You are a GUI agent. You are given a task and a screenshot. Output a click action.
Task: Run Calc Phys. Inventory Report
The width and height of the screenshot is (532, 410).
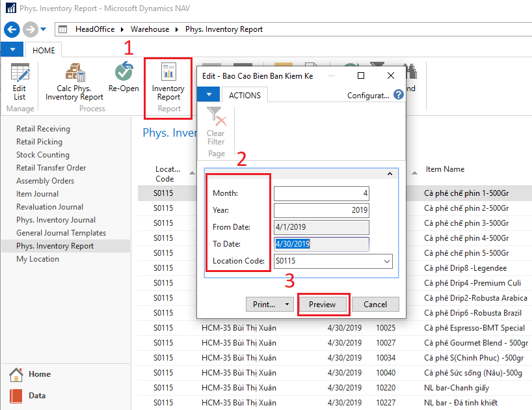[x=75, y=82]
